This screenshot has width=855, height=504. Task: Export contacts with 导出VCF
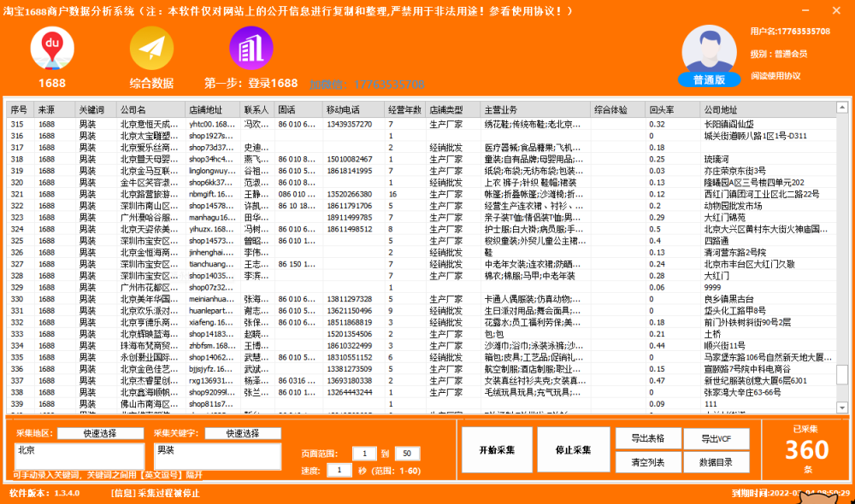point(716,438)
